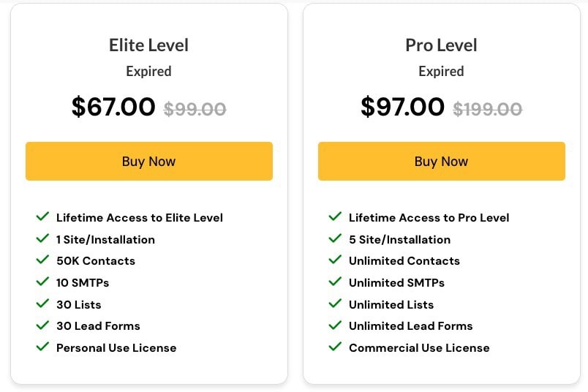The width and height of the screenshot is (588, 392).
Task: Select the Elite Level heading
Action: pyautogui.click(x=149, y=45)
